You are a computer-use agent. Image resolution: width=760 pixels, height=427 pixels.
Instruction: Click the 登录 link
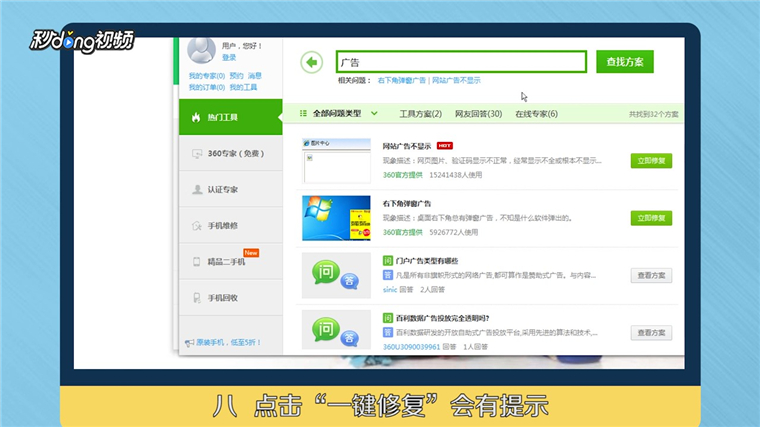coord(229,57)
